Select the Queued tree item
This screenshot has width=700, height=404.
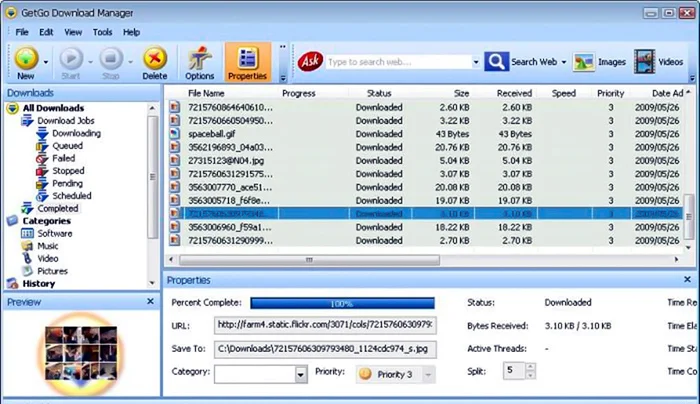(67, 146)
